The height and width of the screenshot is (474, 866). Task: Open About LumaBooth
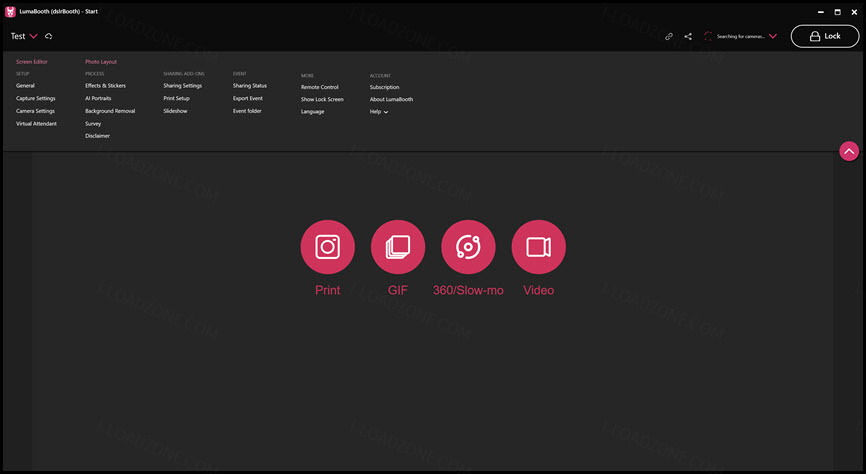[392, 99]
